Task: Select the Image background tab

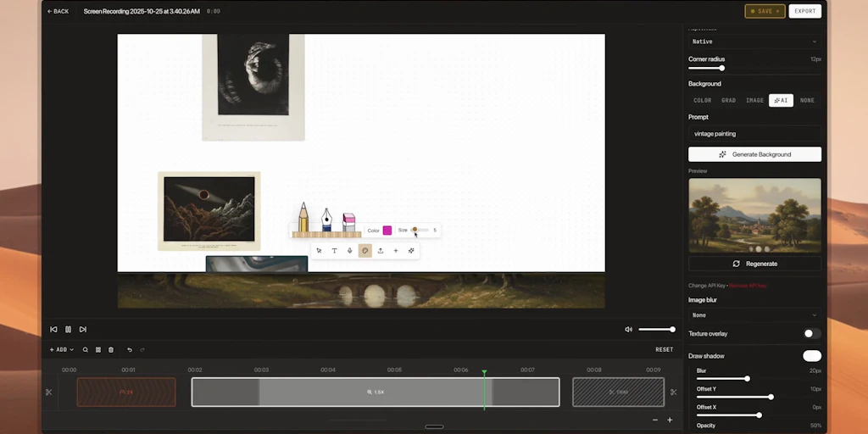Action: click(x=754, y=100)
